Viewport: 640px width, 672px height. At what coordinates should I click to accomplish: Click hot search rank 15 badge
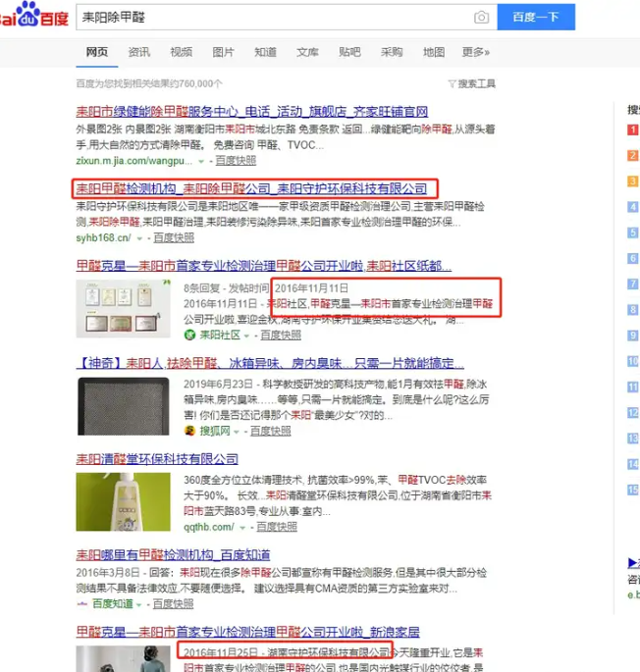[633, 490]
